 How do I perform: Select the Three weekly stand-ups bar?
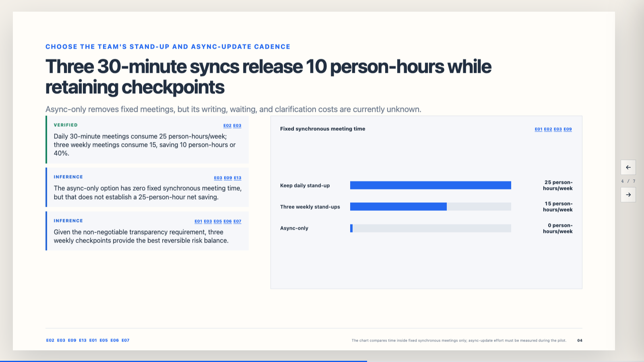click(x=398, y=207)
